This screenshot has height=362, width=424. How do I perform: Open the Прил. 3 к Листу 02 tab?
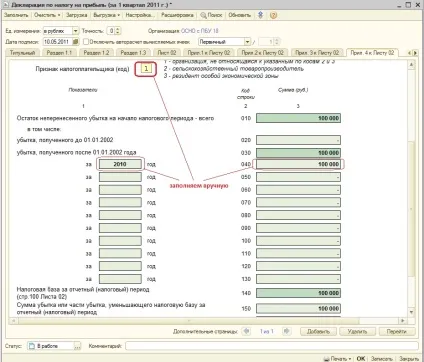click(317, 53)
